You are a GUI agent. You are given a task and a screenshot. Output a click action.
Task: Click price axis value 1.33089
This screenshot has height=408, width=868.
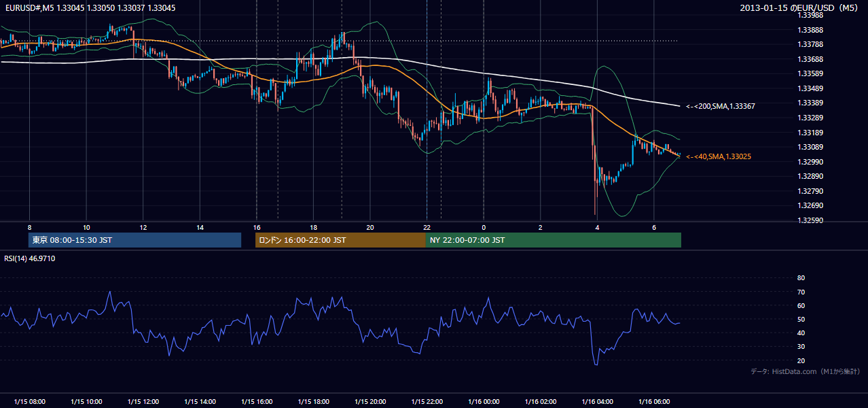810,147
